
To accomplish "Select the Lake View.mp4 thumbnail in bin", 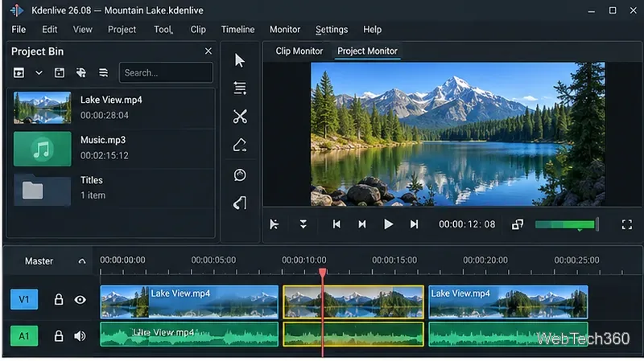I will coord(43,108).
